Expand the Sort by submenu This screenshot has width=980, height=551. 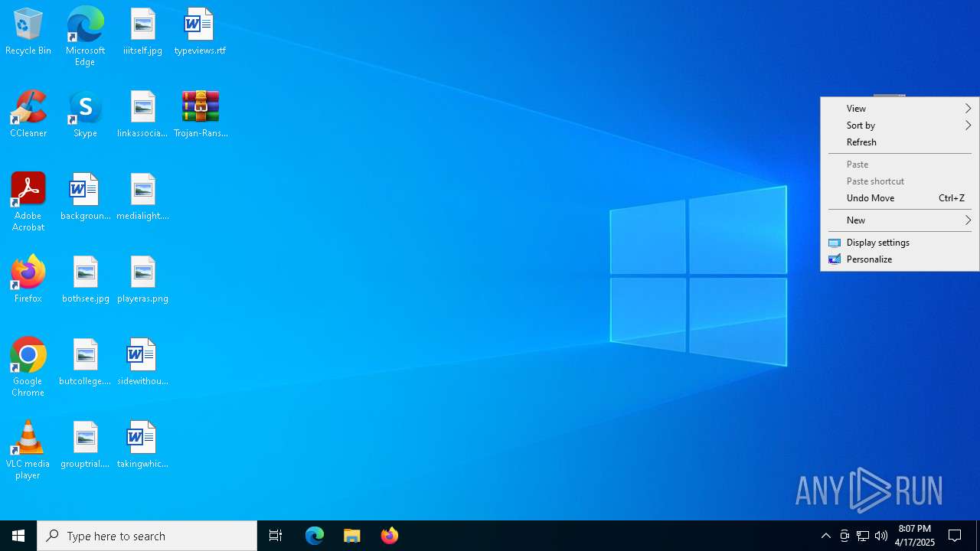pos(900,126)
